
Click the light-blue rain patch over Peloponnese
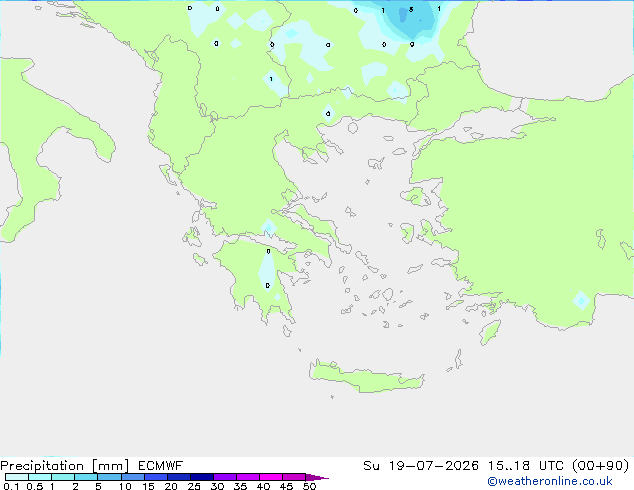(x=267, y=270)
